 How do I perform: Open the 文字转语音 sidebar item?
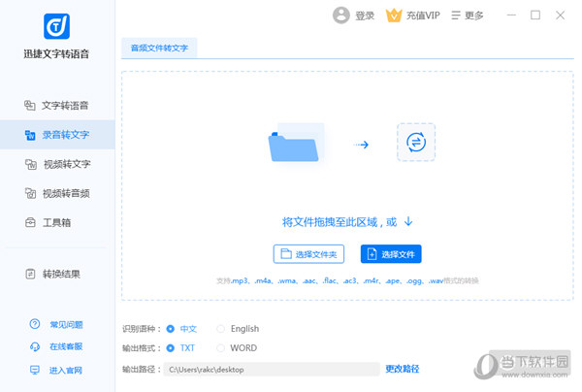57,106
